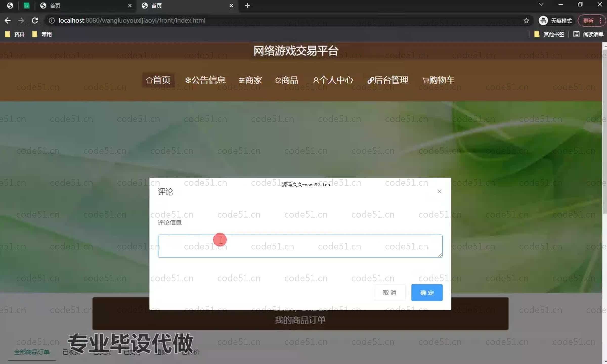This screenshot has height=364, width=607.
Task: Open a new tab with the plus icon
Action: 247,6
